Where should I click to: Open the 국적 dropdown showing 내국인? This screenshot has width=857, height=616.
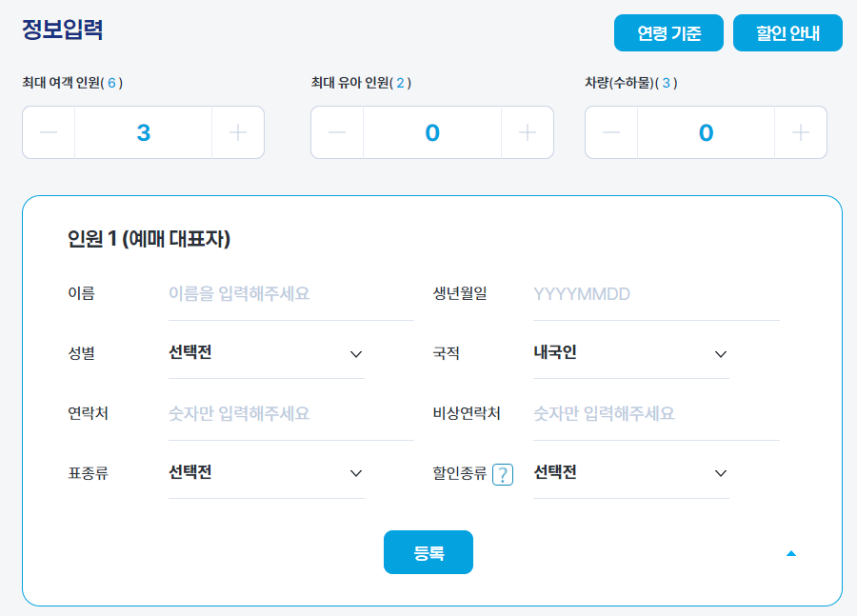pyautogui.click(x=631, y=353)
